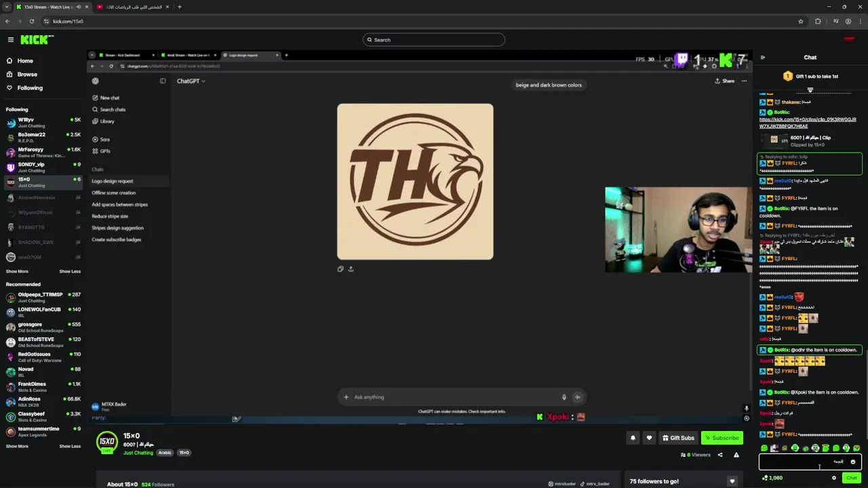Collapse Recommended list with Show Less
The width and height of the screenshot is (868, 488).
tap(70, 446)
